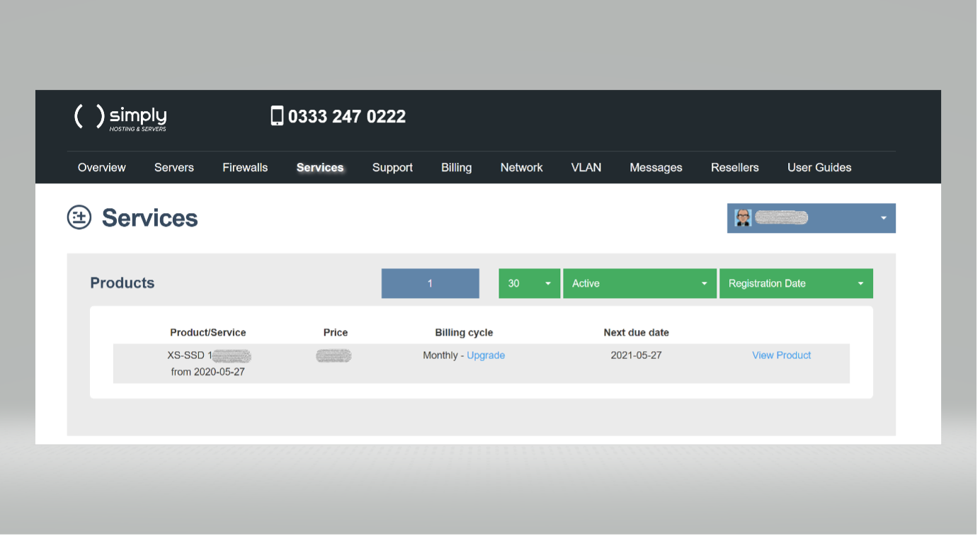Click the Upgrade link in billing cycle
This screenshot has width=980, height=536.
(486, 355)
